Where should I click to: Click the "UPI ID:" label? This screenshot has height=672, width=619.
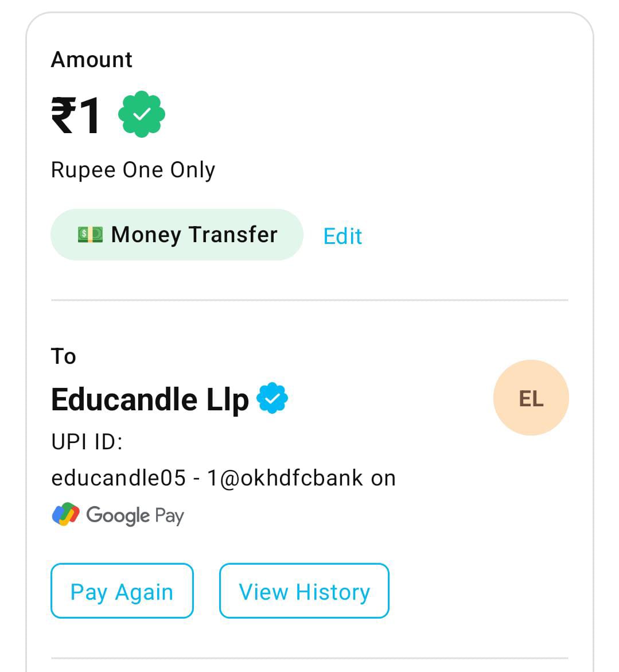coord(87,442)
